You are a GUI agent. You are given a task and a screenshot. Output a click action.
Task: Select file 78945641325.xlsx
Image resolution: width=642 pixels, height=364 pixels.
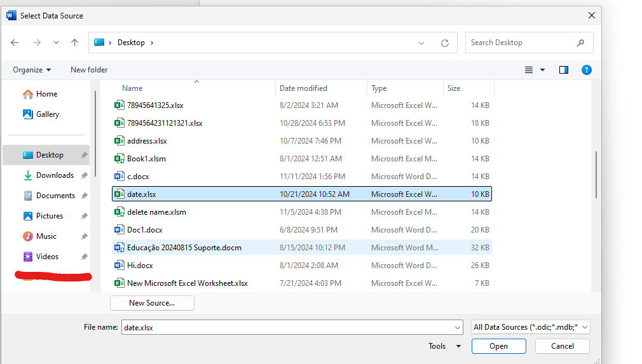pos(302,105)
